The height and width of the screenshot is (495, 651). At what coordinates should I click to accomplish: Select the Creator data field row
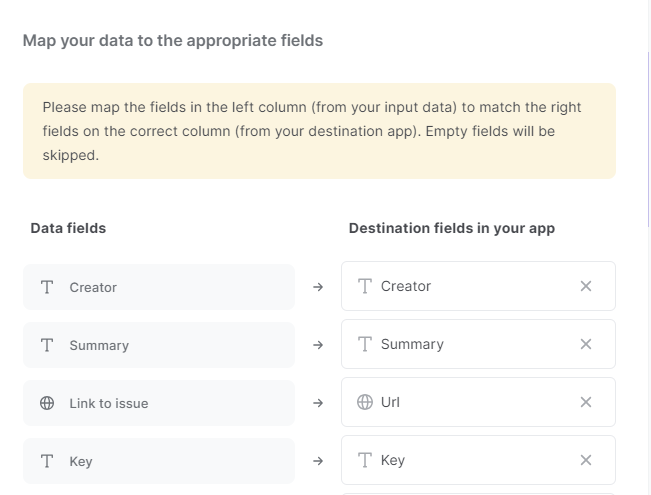[x=159, y=287]
